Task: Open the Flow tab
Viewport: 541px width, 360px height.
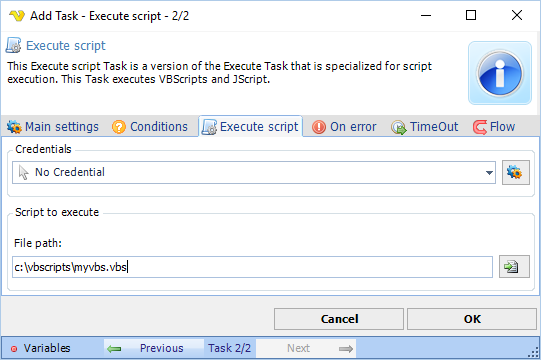Action: click(494, 127)
